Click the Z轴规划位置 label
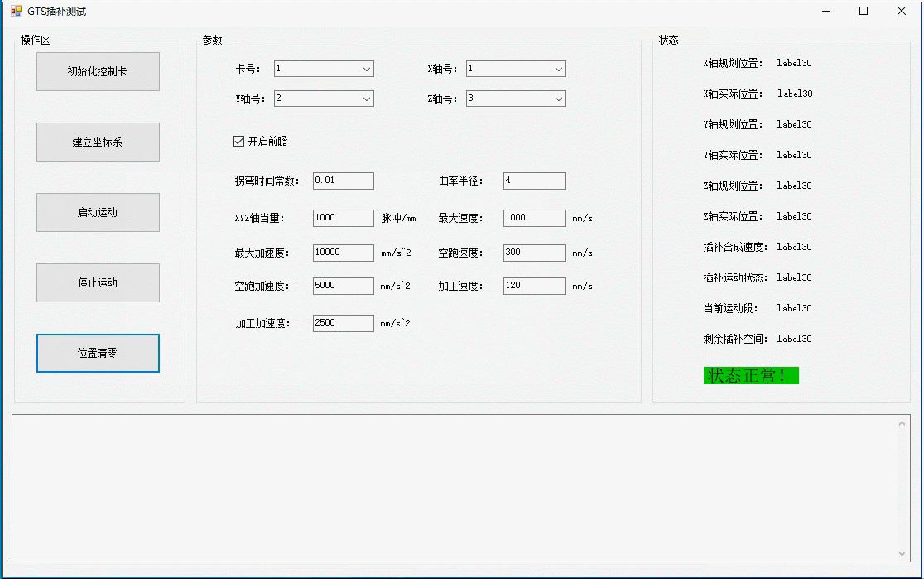 point(733,186)
